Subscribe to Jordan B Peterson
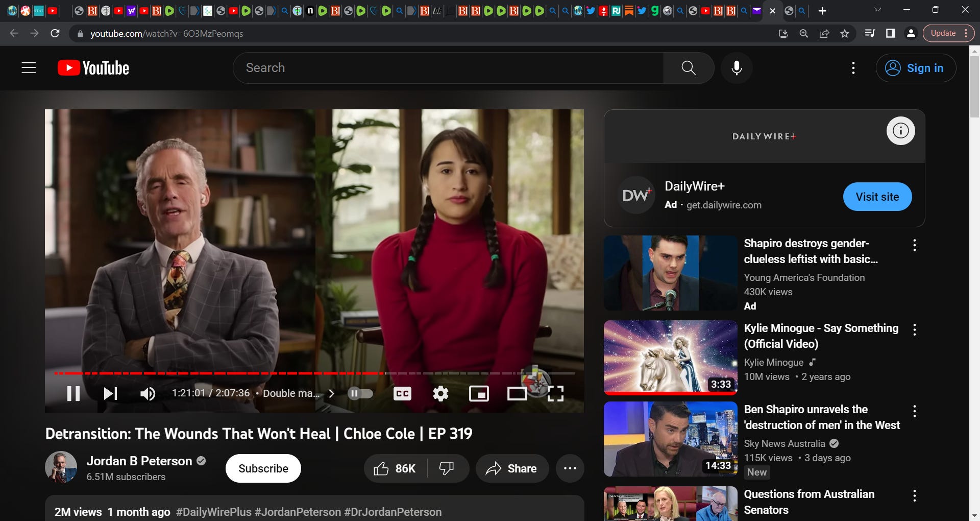The image size is (980, 521). click(263, 468)
